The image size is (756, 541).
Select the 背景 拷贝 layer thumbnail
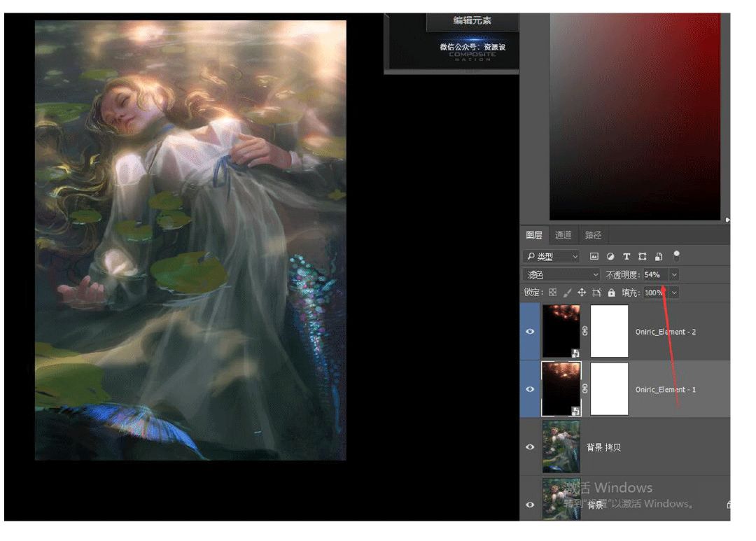pyautogui.click(x=561, y=447)
